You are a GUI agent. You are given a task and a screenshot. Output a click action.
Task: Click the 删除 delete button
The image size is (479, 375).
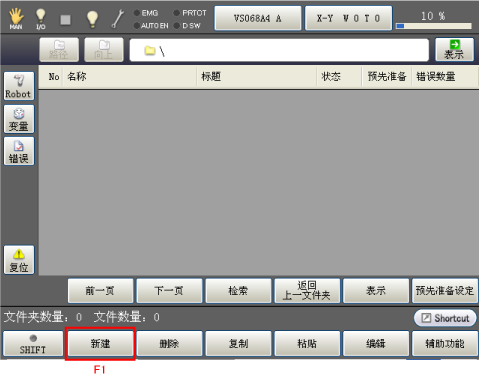(169, 344)
